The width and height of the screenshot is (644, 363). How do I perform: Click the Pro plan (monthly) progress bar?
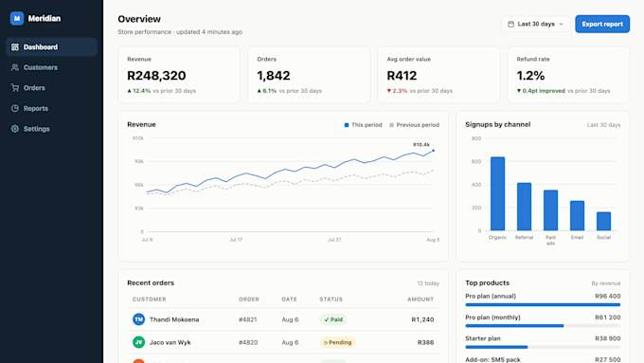tap(543, 326)
